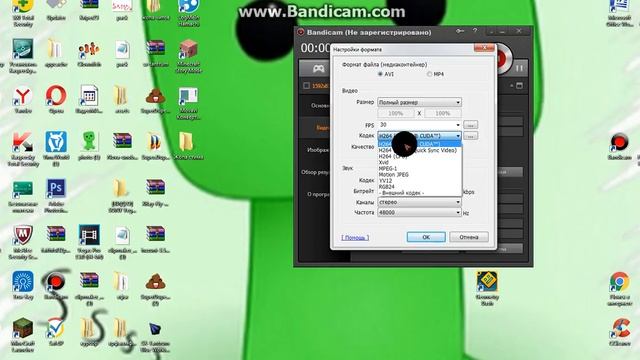Viewport: 640px width, 360px height.
Task: Open the 360 Total Security desktop icon
Action: pos(23,12)
